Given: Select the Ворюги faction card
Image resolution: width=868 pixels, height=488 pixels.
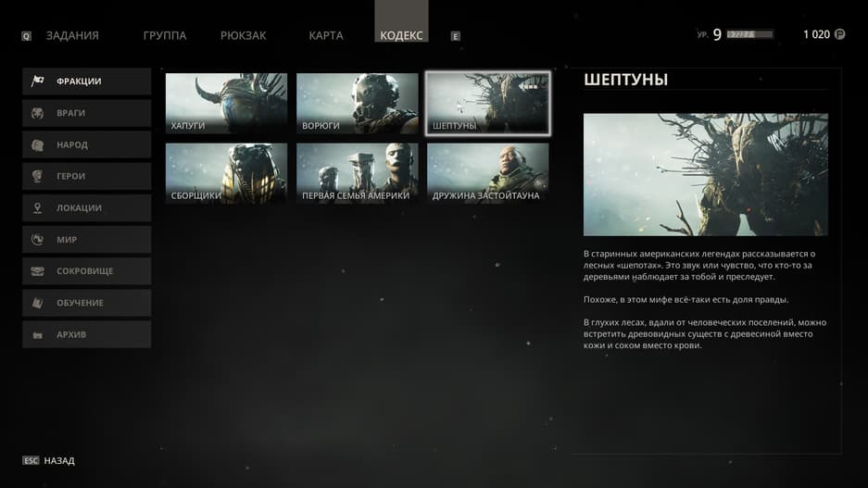Looking at the screenshot, I should pyautogui.click(x=357, y=104).
